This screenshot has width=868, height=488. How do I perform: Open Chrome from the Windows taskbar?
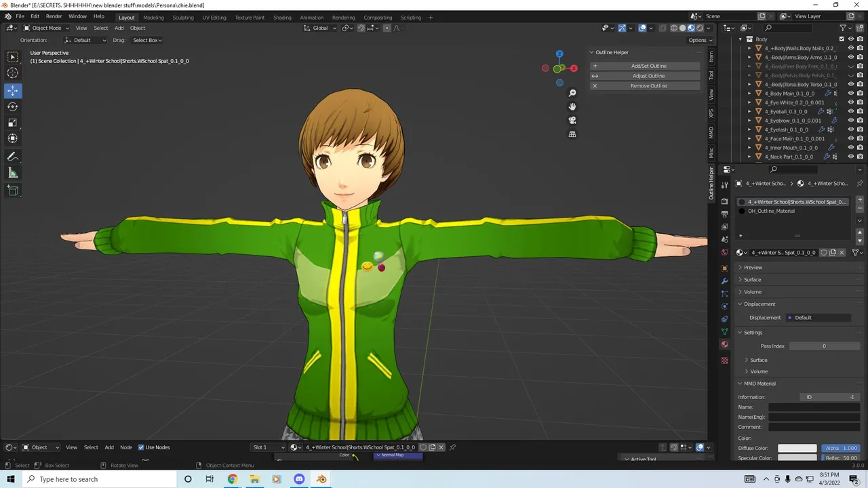click(x=233, y=479)
